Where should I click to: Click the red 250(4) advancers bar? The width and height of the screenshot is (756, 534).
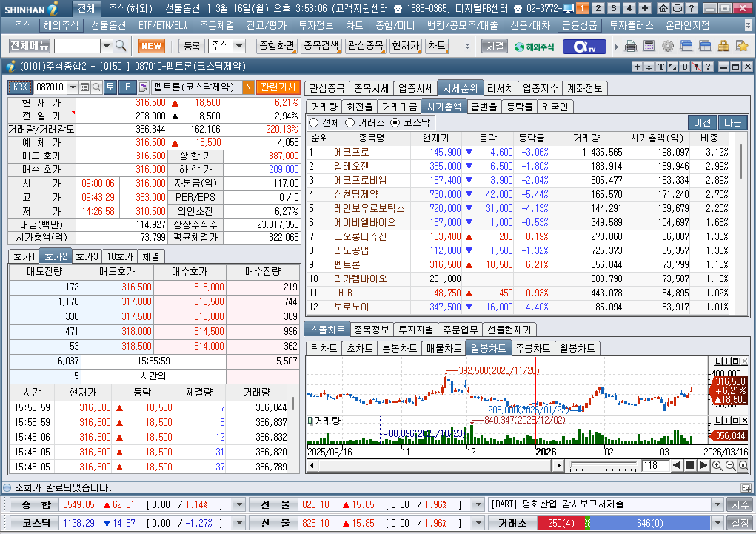[x=561, y=523]
